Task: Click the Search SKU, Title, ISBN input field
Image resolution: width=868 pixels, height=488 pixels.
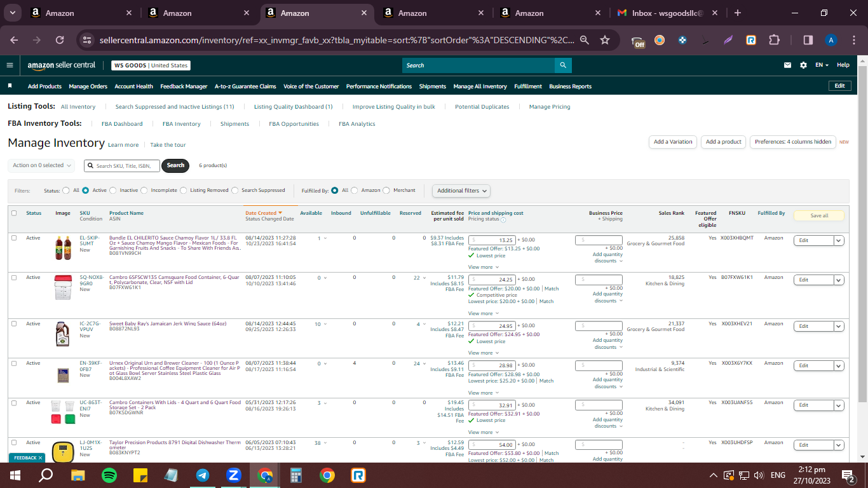Action: click(122, 166)
